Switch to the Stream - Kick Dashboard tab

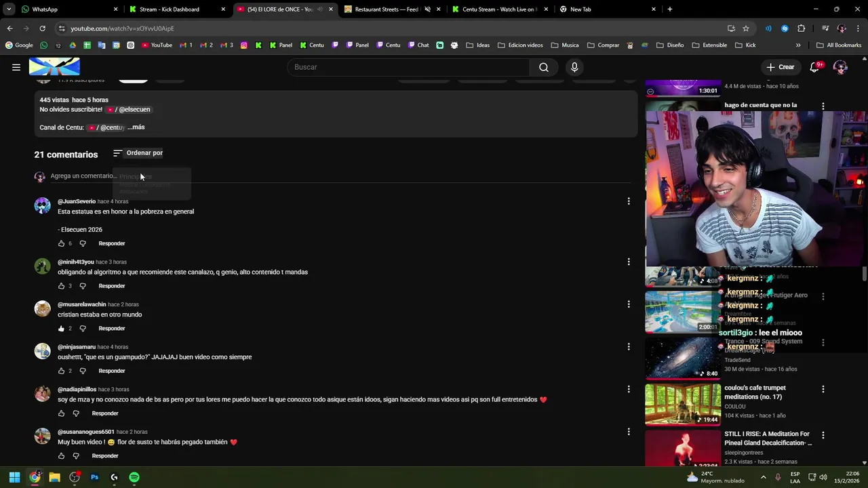pyautogui.click(x=176, y=9)
